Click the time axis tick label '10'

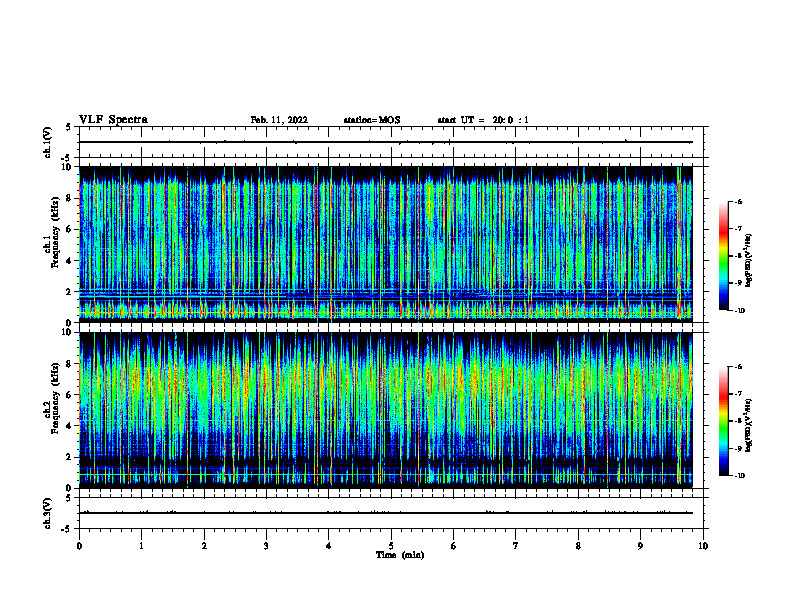click(x=703, y=546)
